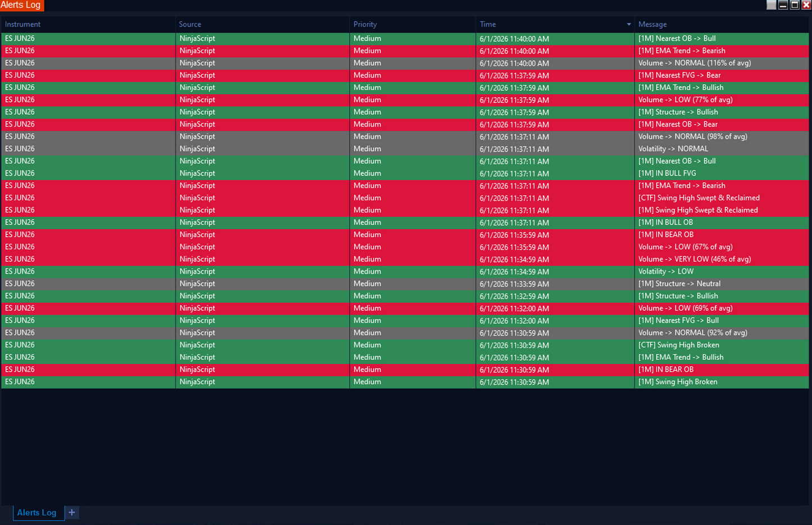Image resolution: width=812 pixels, height=525 pixels.
Task: Click the '[1M] Nearest FVG -> Bull' message
Action: tap(678, 320)
